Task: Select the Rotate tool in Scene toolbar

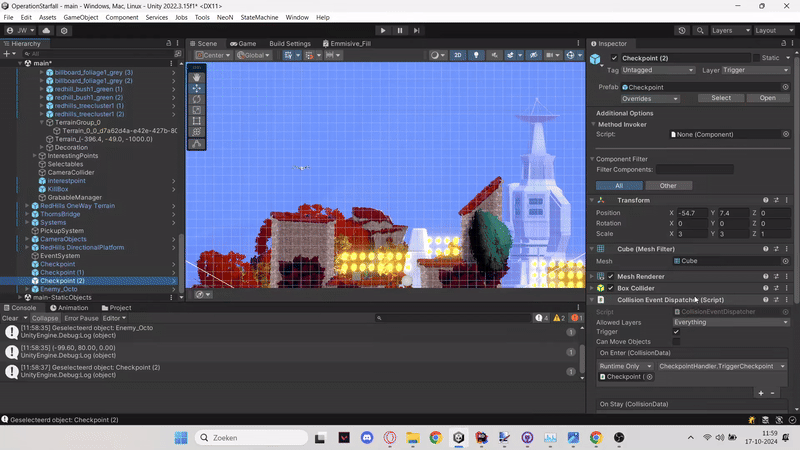Action: pos(197,98)
